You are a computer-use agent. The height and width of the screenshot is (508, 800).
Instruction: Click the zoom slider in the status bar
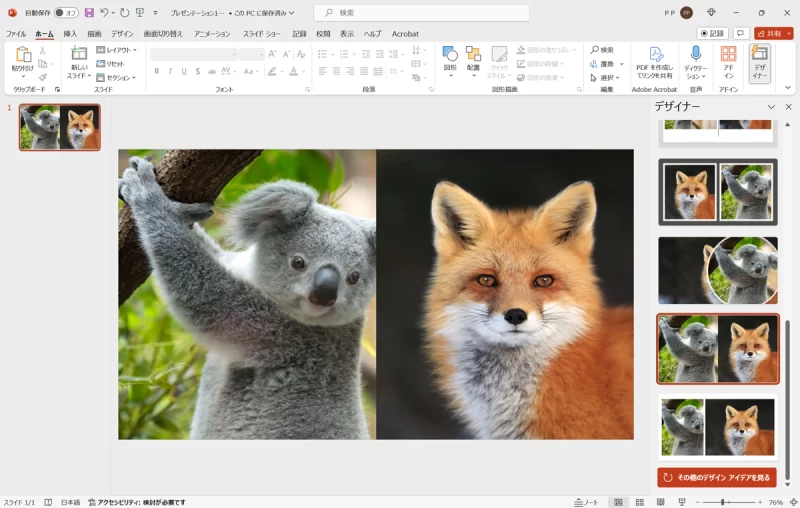[723, 502]
